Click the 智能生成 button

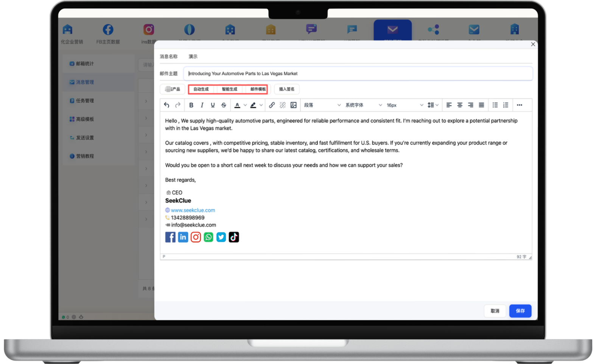pyautogui.click(x=229, y=89)
